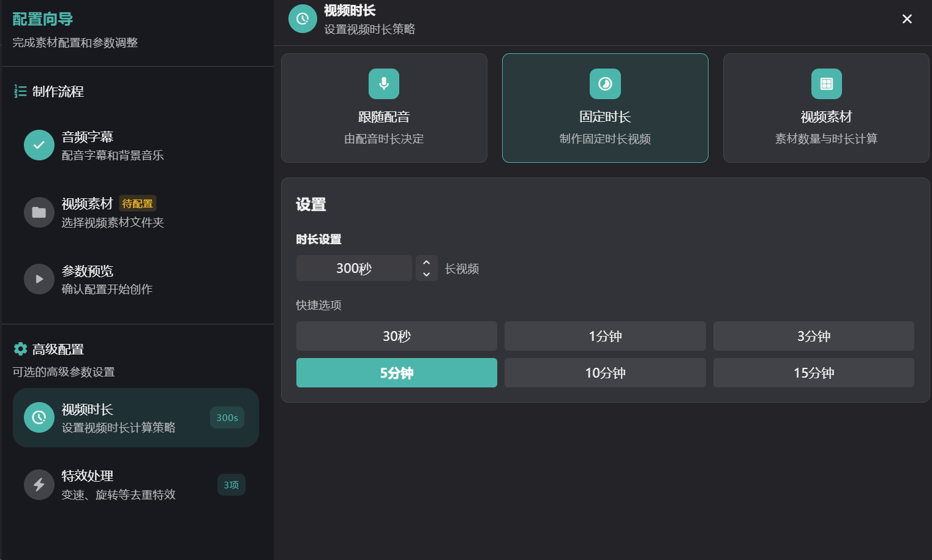Close the 视频时长 settings panel
This screenshot has width=932, height=560.
click(907, 19)
